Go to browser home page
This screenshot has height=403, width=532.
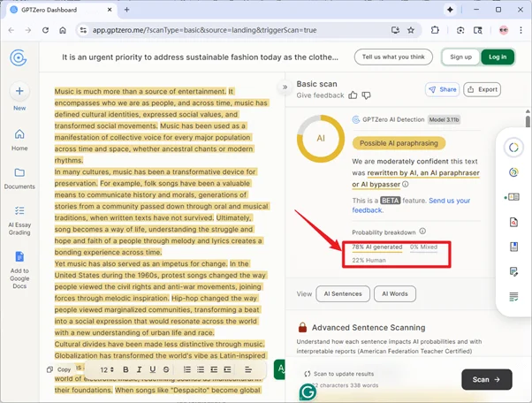(63, 30)
